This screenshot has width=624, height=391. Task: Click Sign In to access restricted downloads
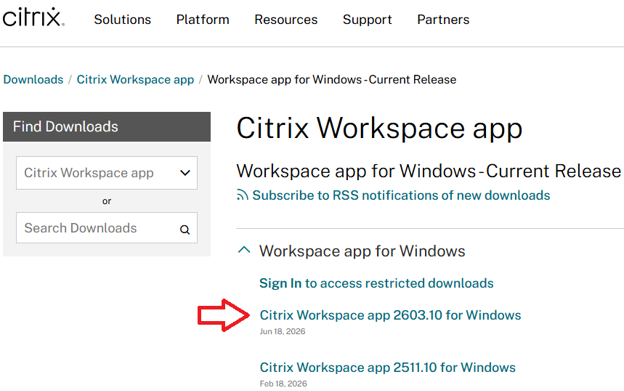click(x=376, y=283)
